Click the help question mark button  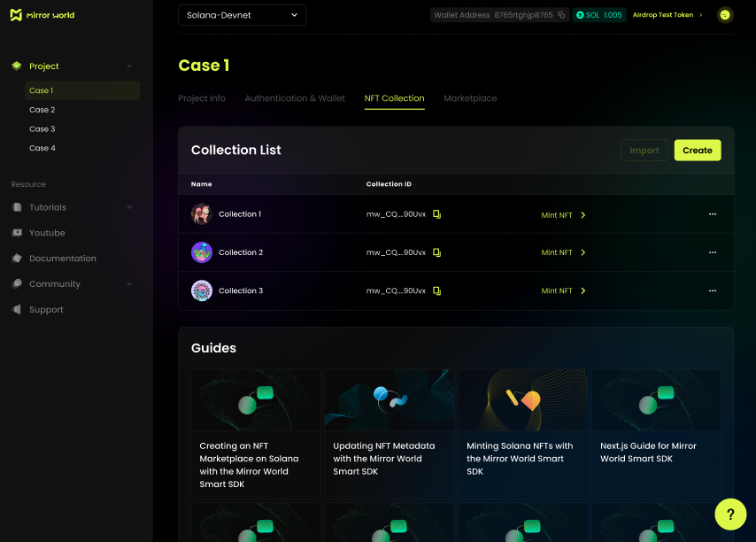[x=730, y=514]
